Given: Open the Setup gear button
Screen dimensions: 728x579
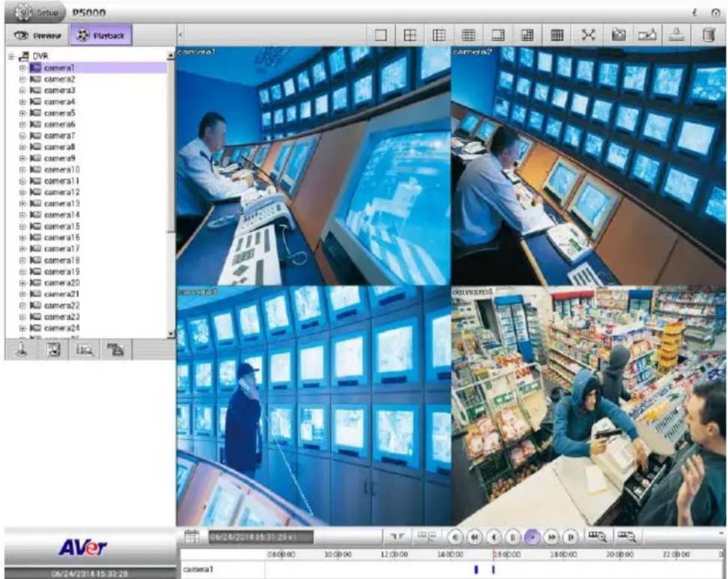Looking at the screenshot, I should (x=35, y=12).
